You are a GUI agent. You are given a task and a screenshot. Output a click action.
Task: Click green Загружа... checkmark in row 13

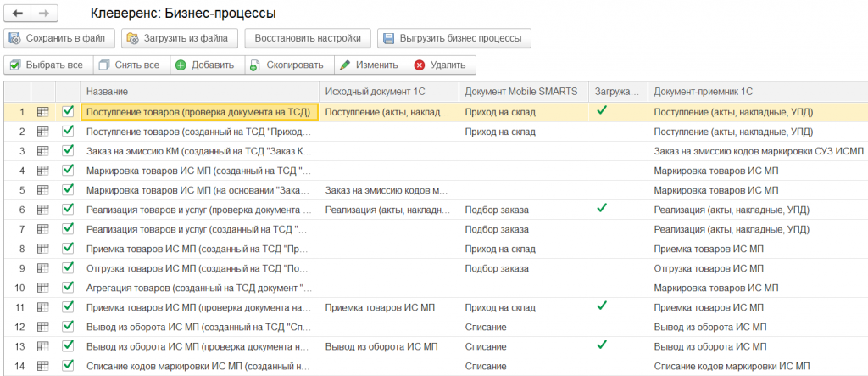click(603, 345)
